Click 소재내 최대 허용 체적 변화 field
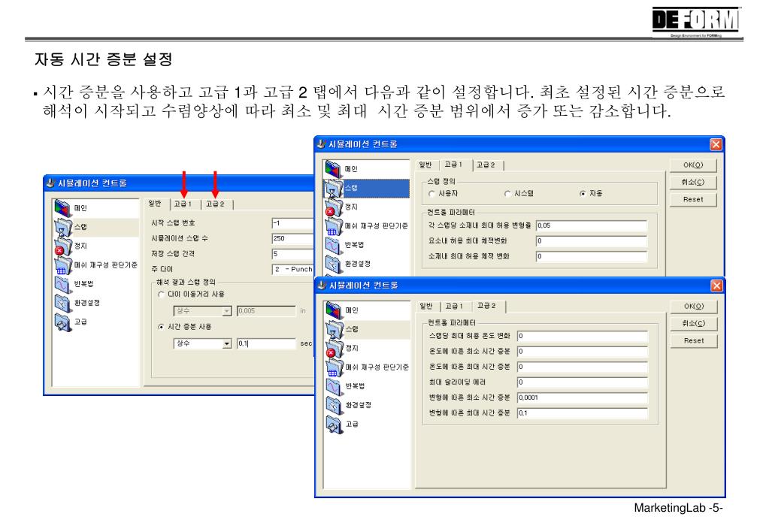This screenshot has height=532, width=769. coord(592,256)
